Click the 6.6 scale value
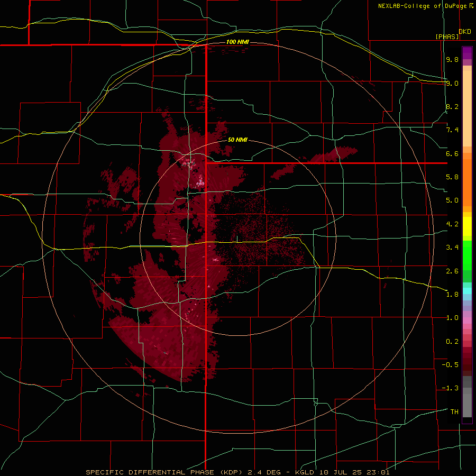The height and width of the screenshot is (476, 476). point(452,153)
